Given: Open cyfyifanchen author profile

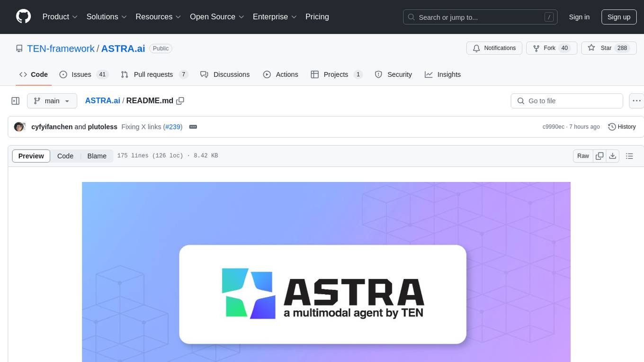Looking at the screenshot, I should (52, 127).
